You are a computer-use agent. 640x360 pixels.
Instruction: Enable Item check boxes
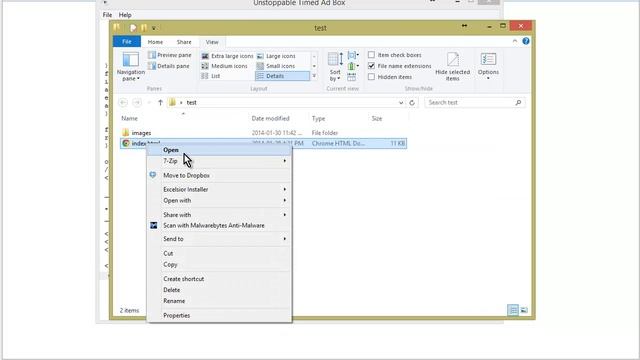tap(371, 55)
